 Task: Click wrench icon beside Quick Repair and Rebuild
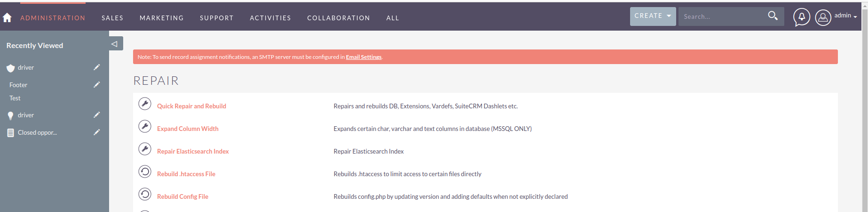(145, 104)
